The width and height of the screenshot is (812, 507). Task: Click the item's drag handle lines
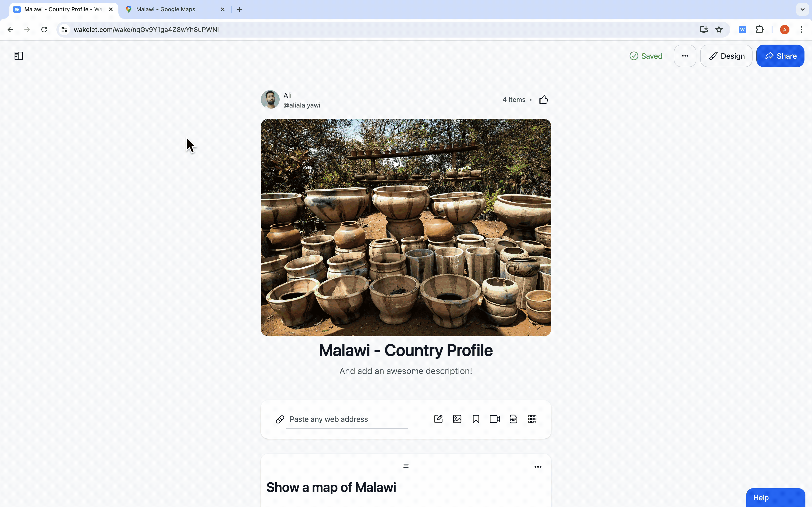(x=406, y=466)
